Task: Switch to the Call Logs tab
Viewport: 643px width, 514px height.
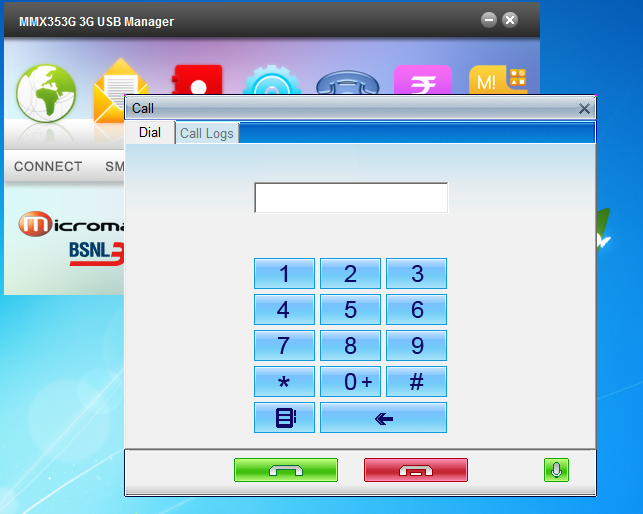Action: click(207, 133)
